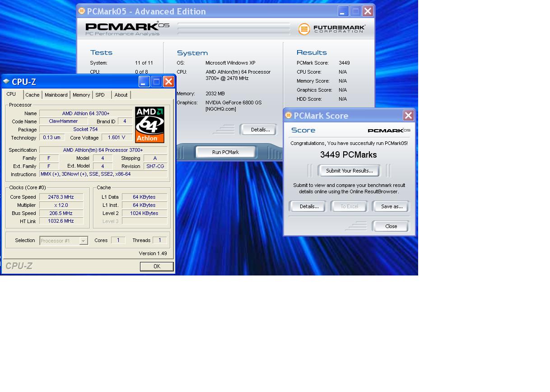Minimize the CPU-Z window
The width and height of the screenshot is (550, 392).
pyautogui.click(x=144, y=82)
